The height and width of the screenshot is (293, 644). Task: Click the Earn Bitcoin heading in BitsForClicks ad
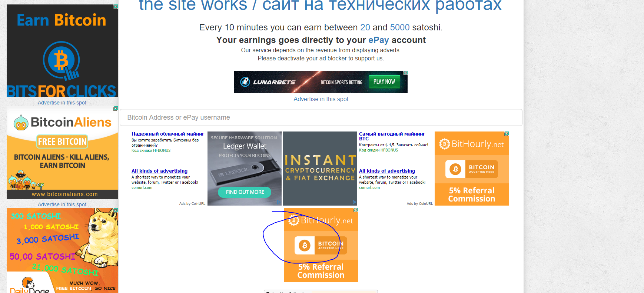click(62, 20)
